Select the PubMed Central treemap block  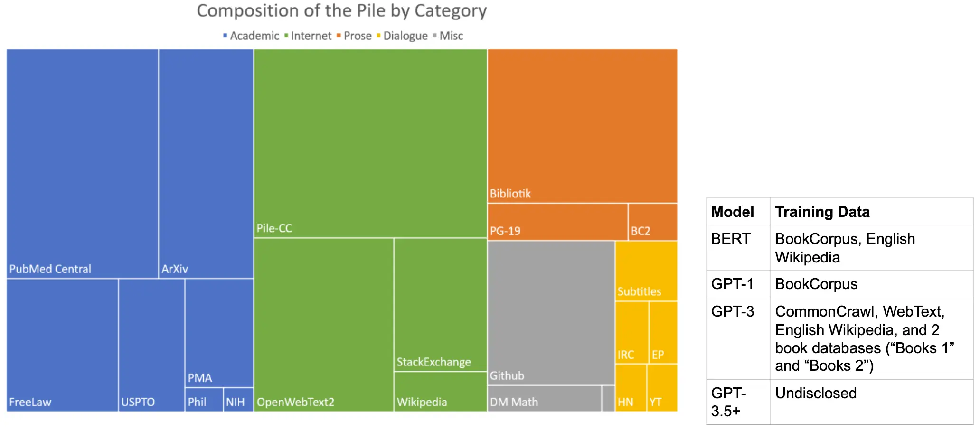click(x=83, y=163)
